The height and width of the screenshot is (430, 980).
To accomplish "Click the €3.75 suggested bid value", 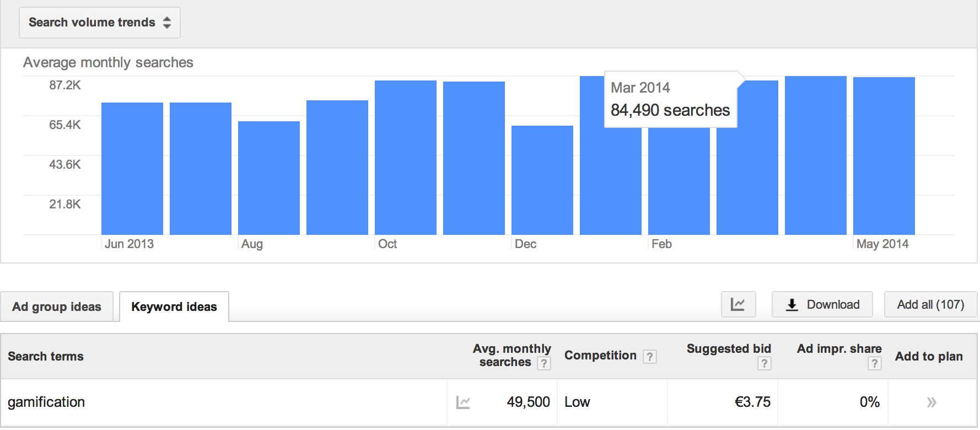I will (752, 402).
